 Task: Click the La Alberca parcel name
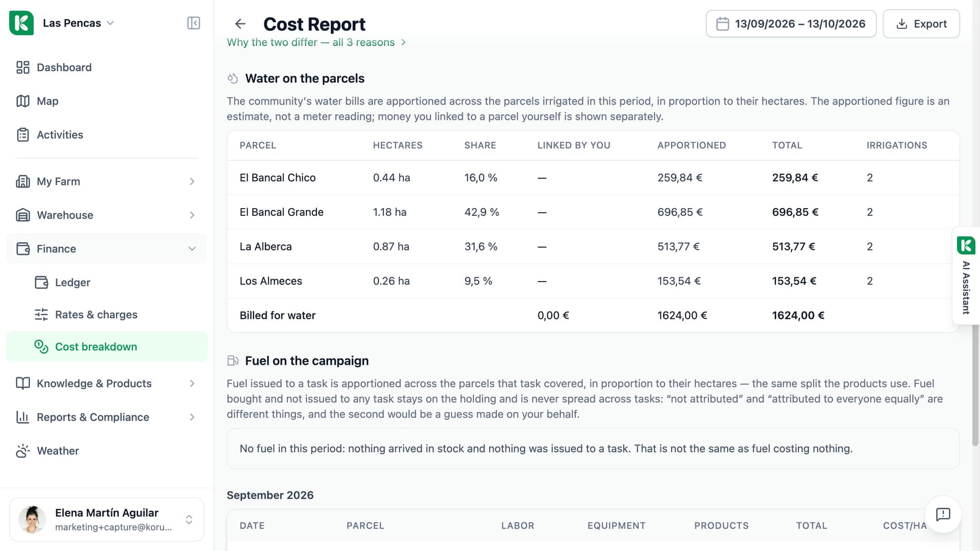click(x=266, y=246)
